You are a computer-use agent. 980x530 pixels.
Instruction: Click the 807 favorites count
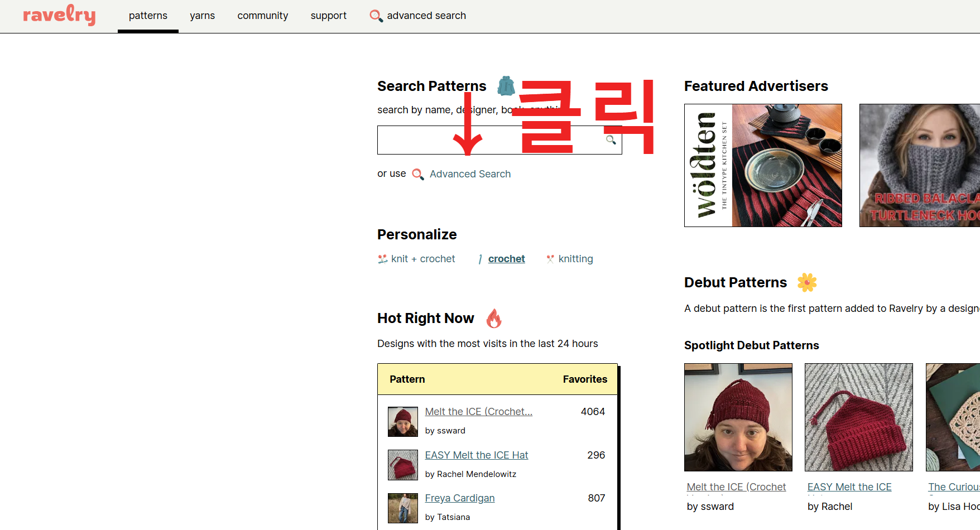[597, 498]
